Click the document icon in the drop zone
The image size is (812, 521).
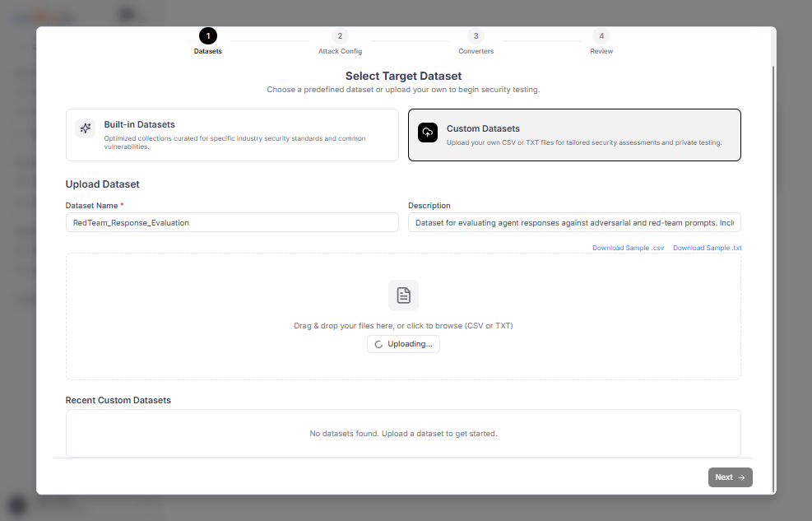point(403,295)
